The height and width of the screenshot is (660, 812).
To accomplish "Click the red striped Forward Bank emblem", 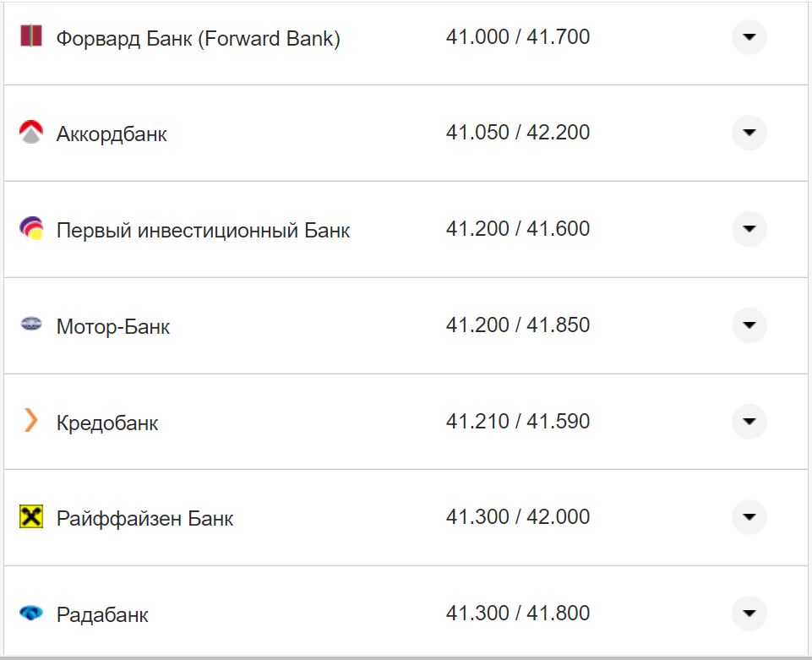I will 30,37.
